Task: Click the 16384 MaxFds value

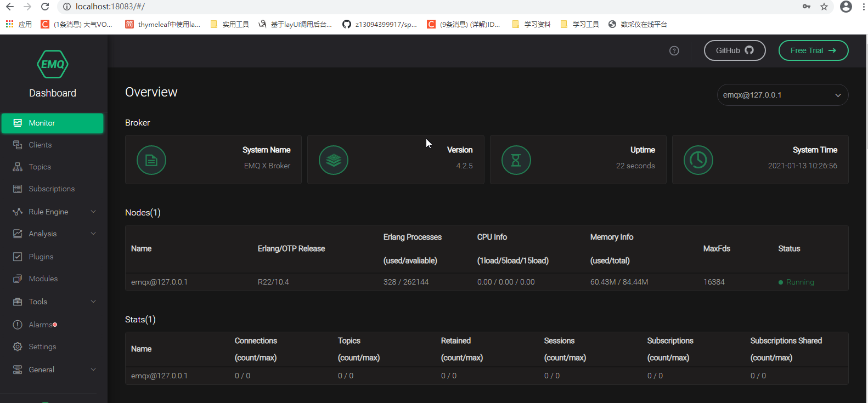Action: pyautogui.click(x=714, y=282)
